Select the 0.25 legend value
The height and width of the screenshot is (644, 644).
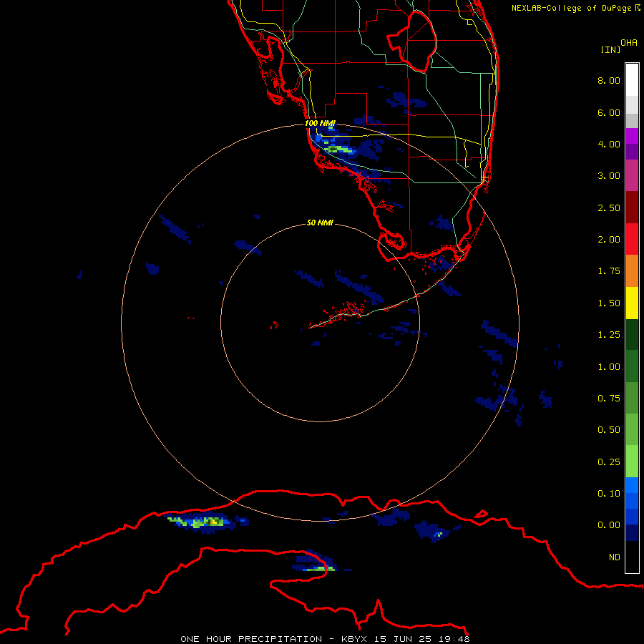pos(609,462)
